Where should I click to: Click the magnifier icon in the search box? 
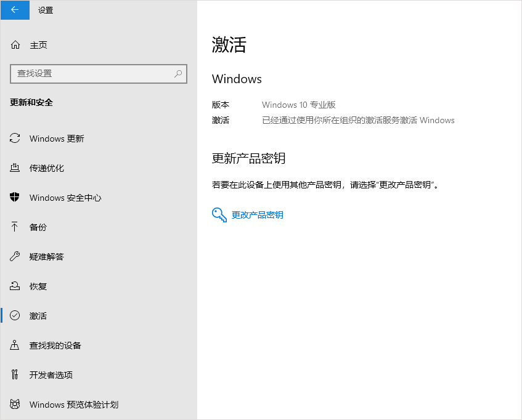177,74
